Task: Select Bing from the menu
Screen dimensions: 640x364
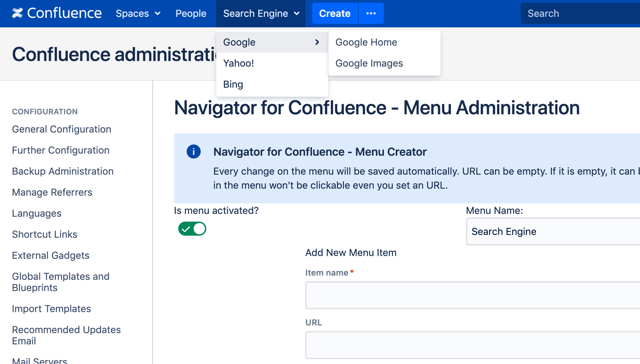Action: click(x=233, y=84)
